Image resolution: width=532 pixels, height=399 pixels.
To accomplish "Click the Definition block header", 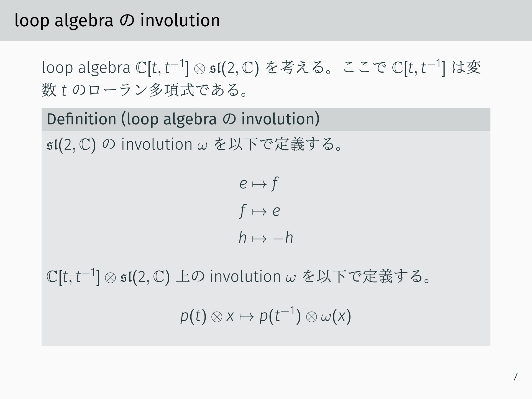I will 266,119.
